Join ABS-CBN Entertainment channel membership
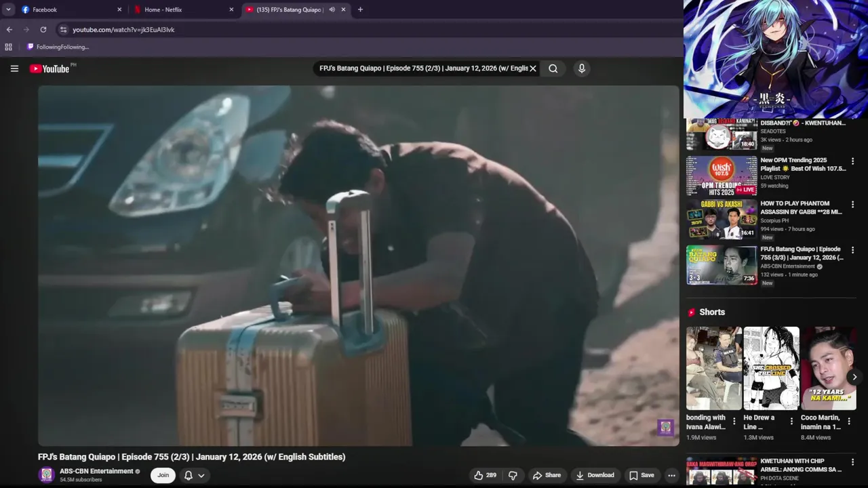Screen dimensions: 868x488 (x=163, y=475)
